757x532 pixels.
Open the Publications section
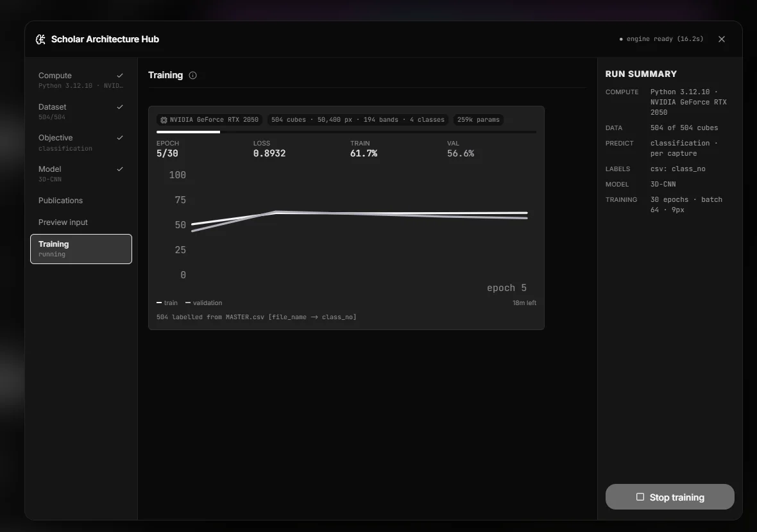pos(81,200)
